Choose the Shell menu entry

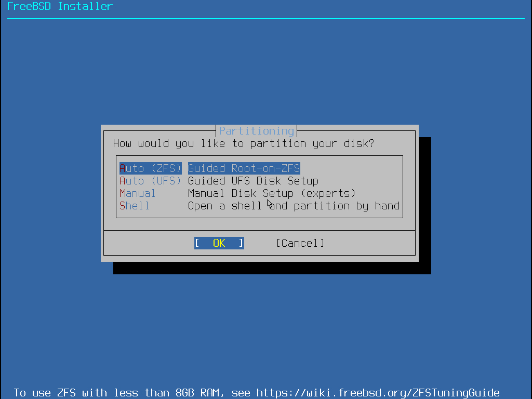[135, 206]
